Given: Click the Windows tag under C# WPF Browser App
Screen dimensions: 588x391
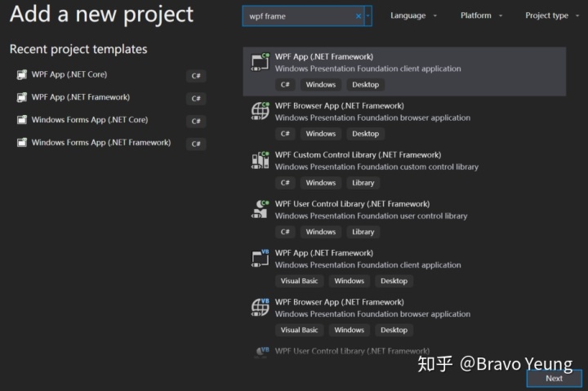Looking at the screenshot, I should (x=321, y=134).
